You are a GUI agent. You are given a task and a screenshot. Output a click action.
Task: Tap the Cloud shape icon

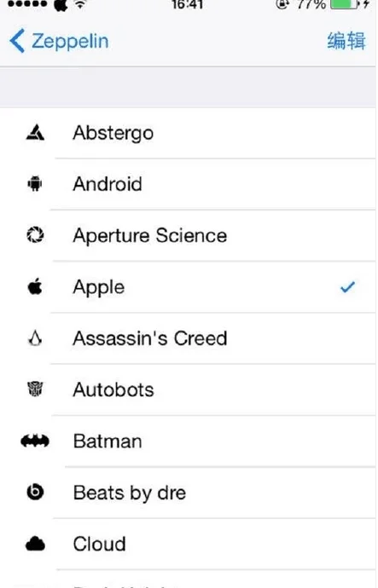35,544
